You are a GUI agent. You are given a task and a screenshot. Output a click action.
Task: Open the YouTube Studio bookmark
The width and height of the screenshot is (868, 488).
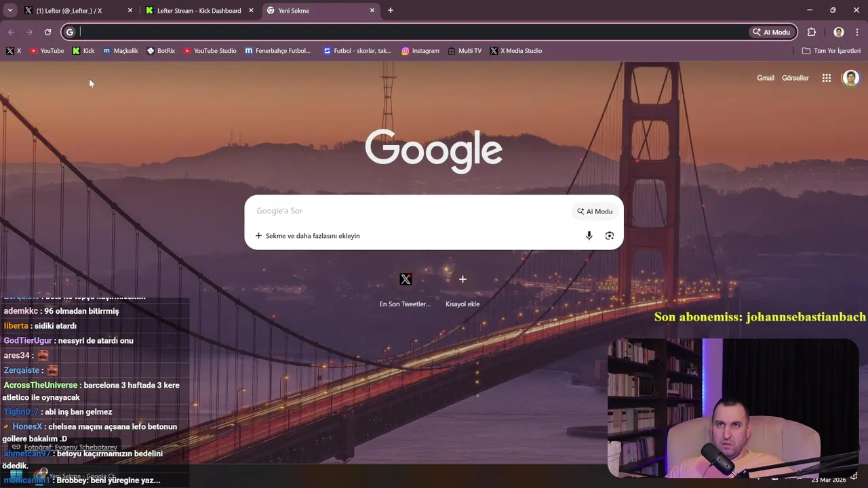[x=210, y=51]
